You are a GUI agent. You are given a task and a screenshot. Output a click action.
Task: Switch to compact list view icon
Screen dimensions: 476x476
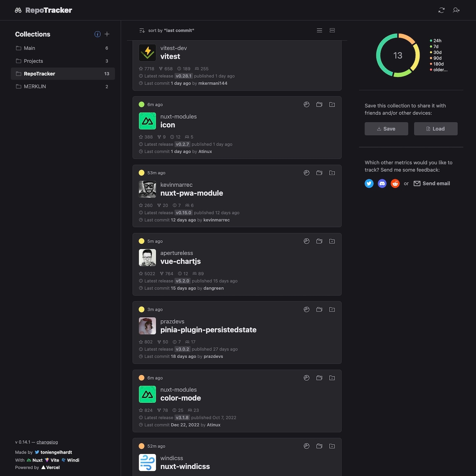point(319,30)
